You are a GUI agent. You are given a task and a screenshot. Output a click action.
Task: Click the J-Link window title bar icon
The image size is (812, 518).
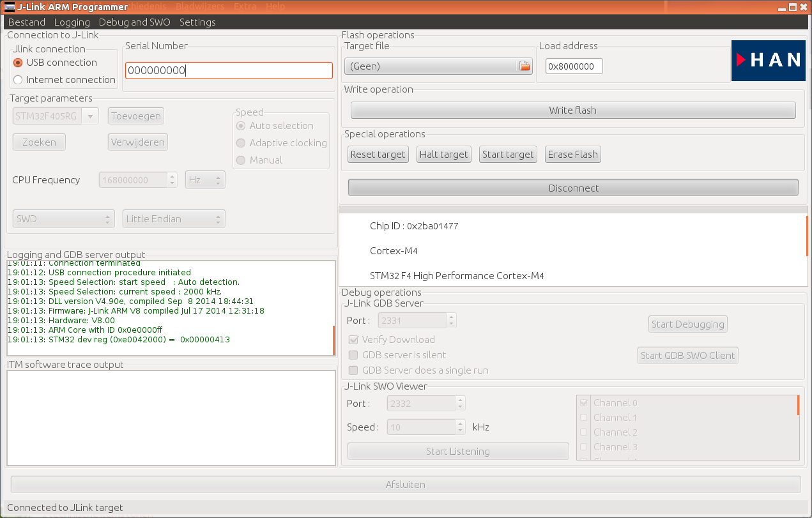point(9,7)
